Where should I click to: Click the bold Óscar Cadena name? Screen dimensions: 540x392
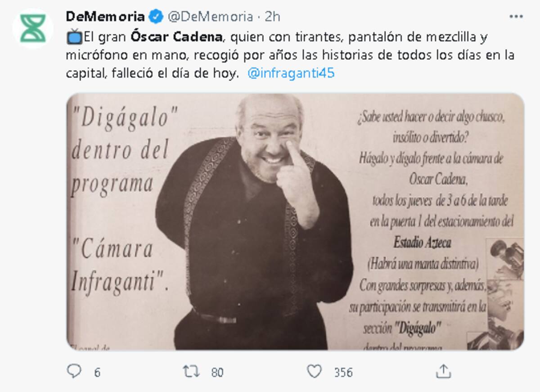click(x=176, y=37)
